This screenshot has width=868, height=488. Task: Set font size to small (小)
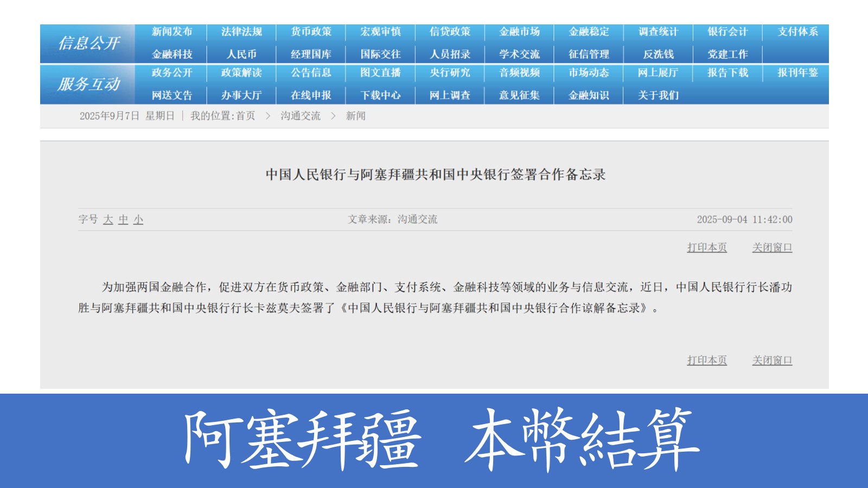coord(138,220)
